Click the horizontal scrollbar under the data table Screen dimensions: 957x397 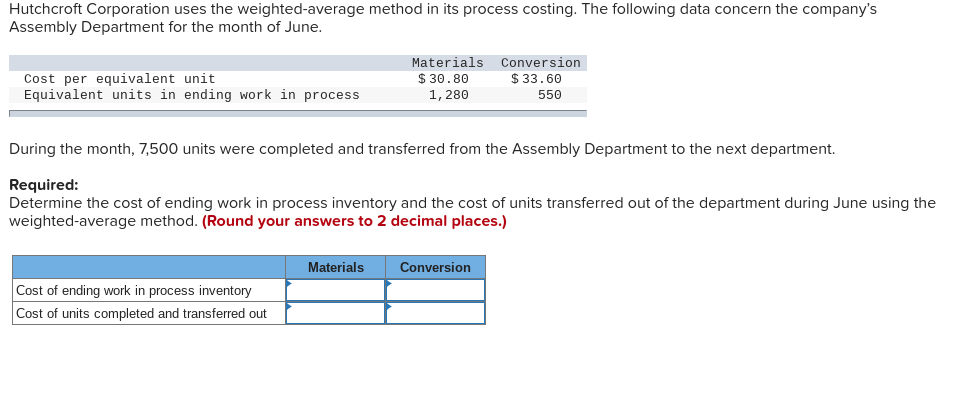click(298, 113)
